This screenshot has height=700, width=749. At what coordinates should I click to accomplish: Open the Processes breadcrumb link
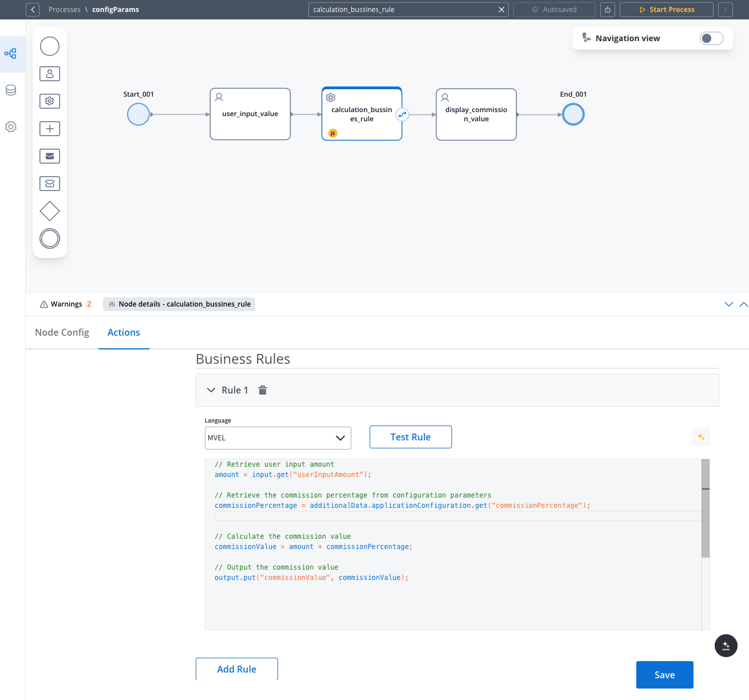pyautogui.click(x=65, y=10)
